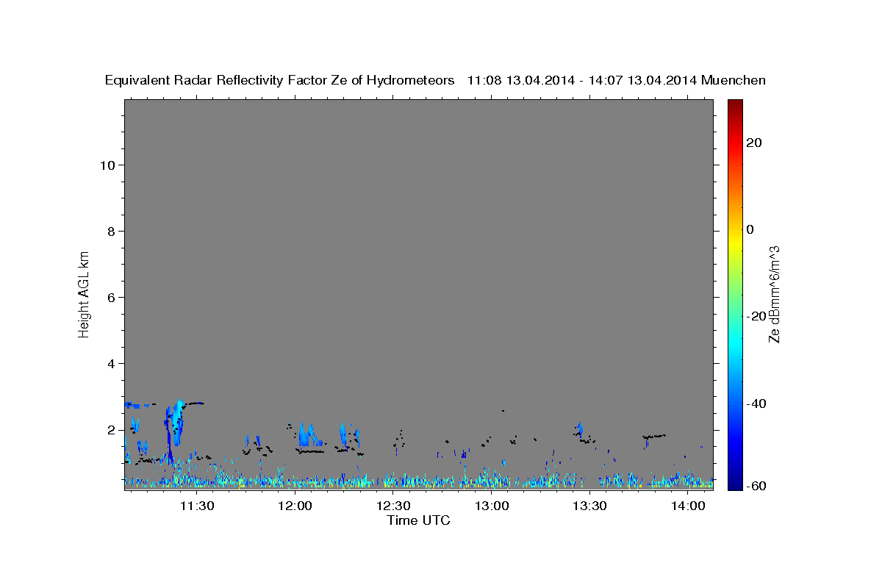Click the '11:30' time tick label

tap(197, 506)
